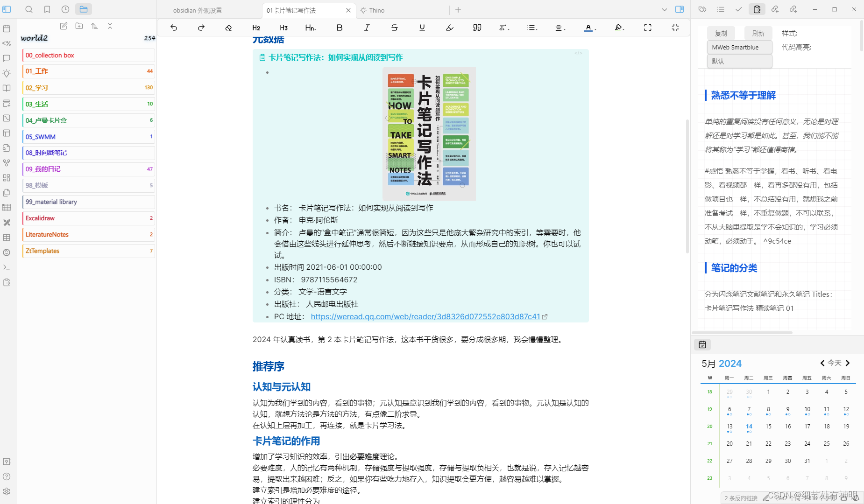Create a new folder in the file explorer
The height and width of the screenshot is (504, 864).
coord(79,26)
